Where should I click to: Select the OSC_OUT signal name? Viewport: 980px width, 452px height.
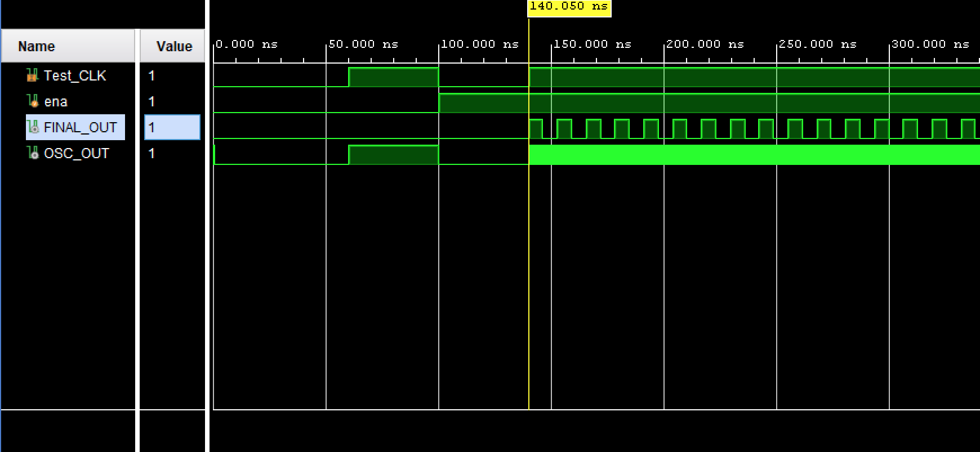click(x=77, y=153)
